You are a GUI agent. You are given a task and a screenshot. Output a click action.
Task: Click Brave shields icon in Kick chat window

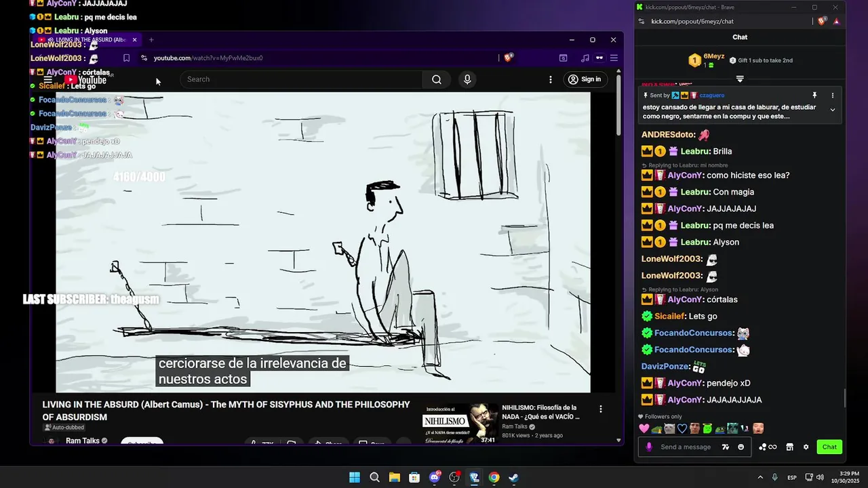[x=822, y=21]
